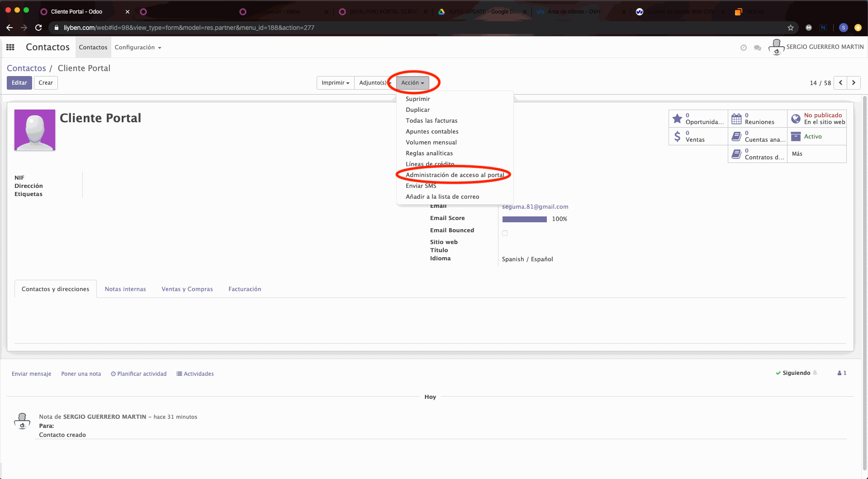Open the seguma.81@gmail.com email link
Viewport: 868px width, 479px height.
535,207
